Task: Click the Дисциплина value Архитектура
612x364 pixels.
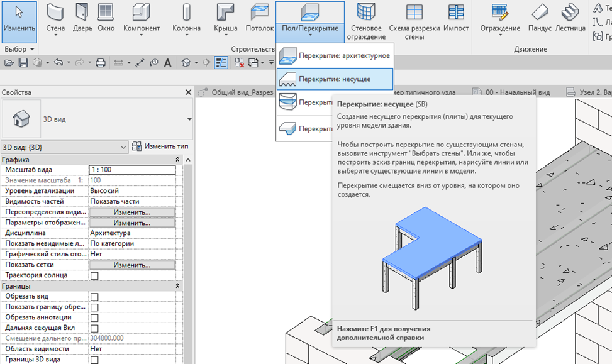Action: click(x=132, y=233)
